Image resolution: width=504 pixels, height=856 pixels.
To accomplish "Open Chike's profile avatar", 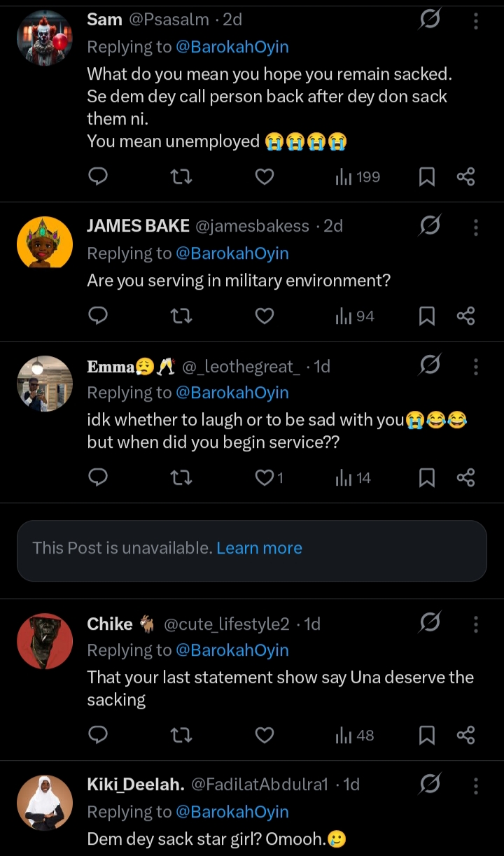I will pyautogui.click(x=44, y=641).
